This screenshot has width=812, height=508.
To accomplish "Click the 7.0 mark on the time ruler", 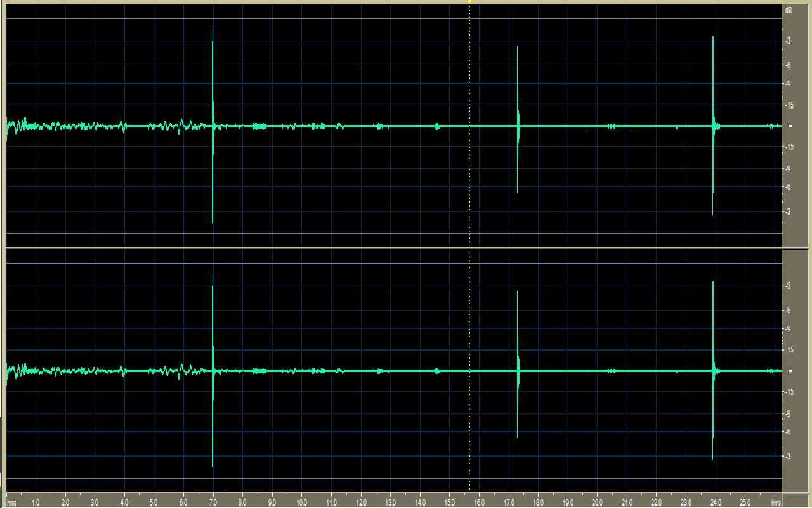I will [213, 502].
